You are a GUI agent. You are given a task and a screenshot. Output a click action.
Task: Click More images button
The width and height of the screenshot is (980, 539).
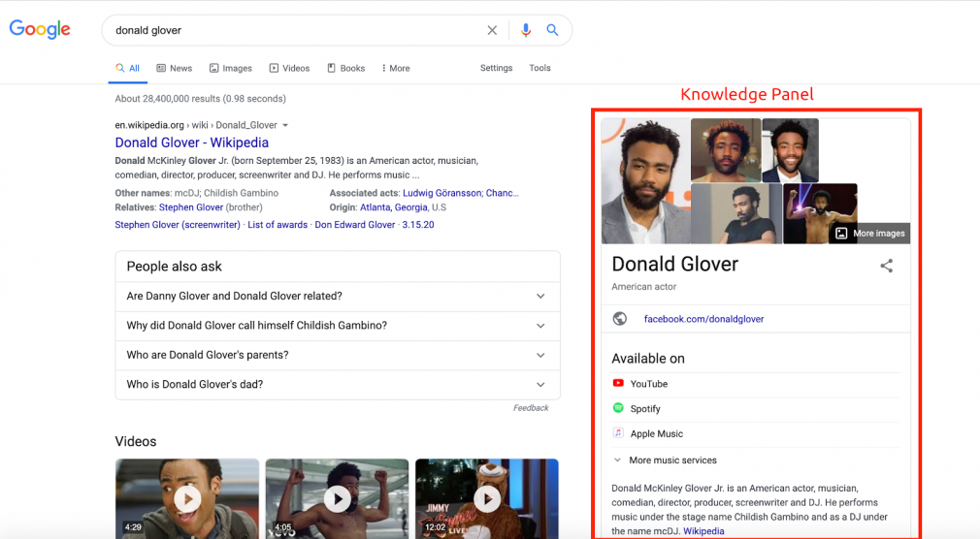click(869, 233)
